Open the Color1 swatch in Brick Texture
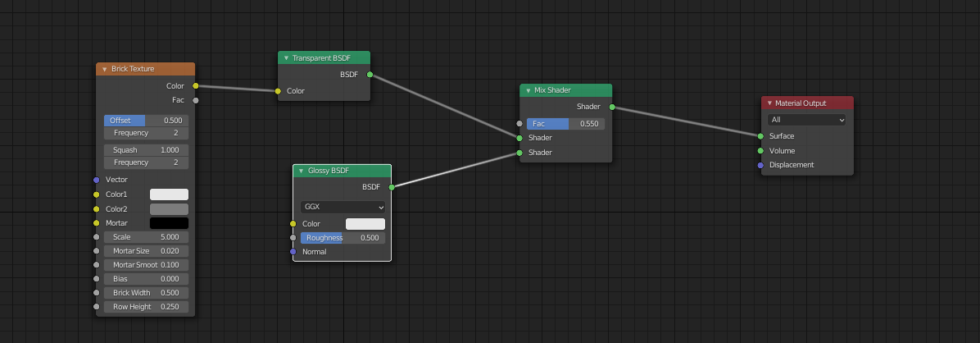 point(169,194)
